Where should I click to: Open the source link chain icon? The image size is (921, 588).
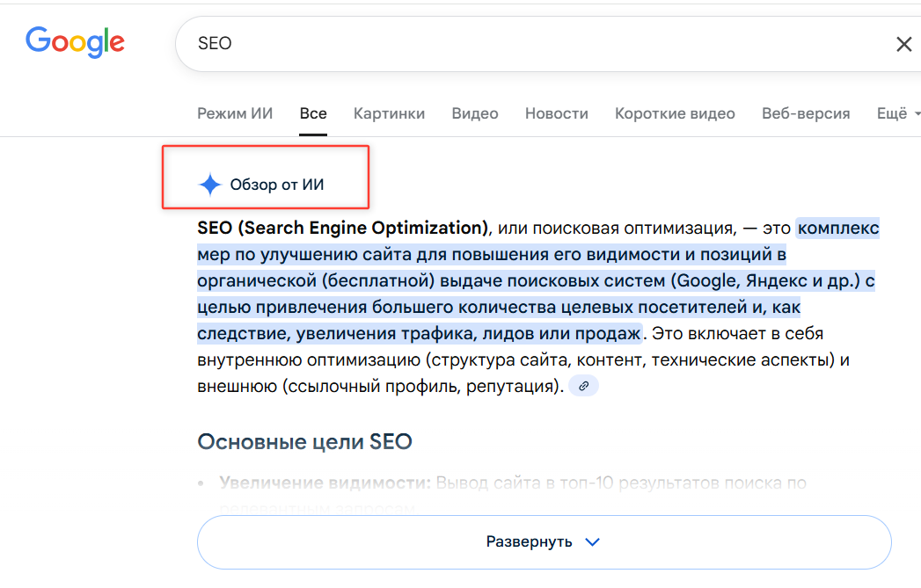point(583,385)
